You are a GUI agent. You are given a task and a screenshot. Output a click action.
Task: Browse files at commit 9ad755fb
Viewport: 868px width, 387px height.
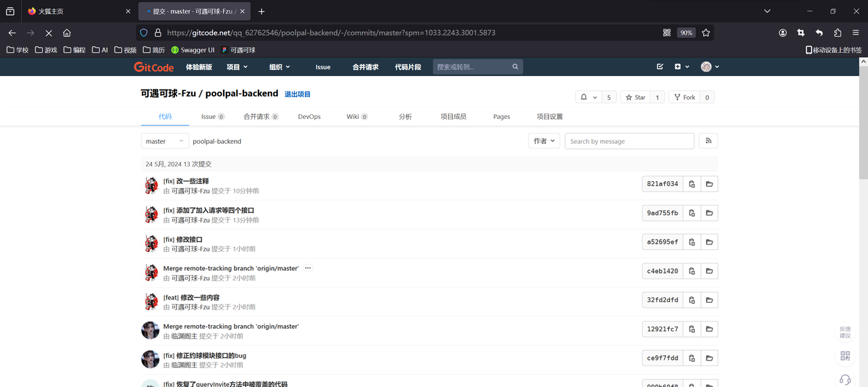[709, 213]
